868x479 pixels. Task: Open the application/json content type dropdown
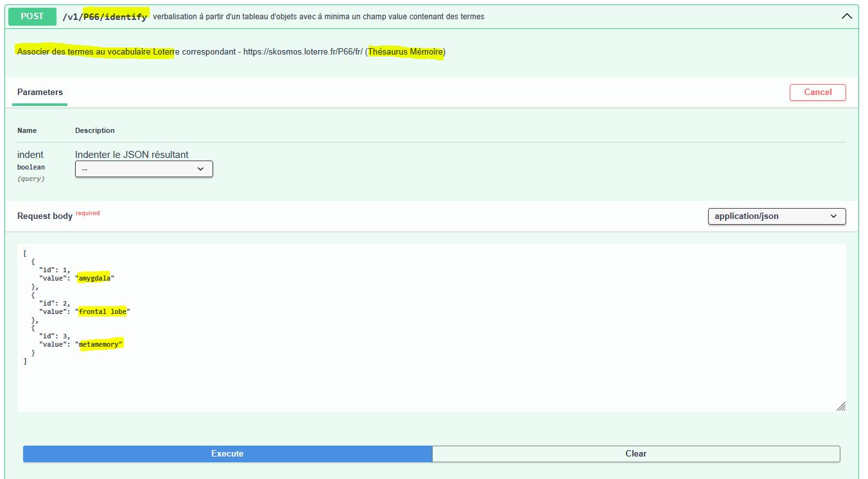click(x=776, y=216)
